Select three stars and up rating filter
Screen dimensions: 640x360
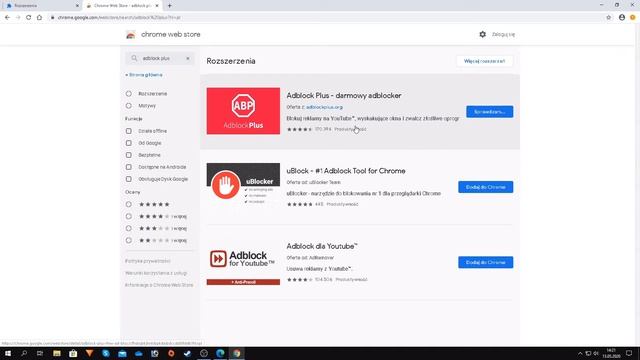129,228
